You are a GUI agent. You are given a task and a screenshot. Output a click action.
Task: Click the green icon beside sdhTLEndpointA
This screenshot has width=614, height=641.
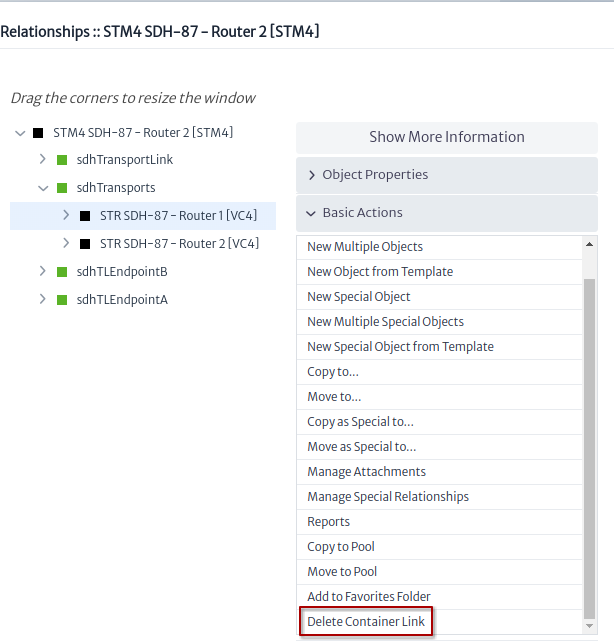(x=62, y=300)
